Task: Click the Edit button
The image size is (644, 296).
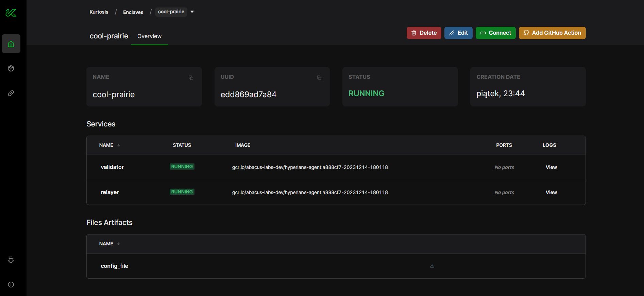Action: (458, 33)
